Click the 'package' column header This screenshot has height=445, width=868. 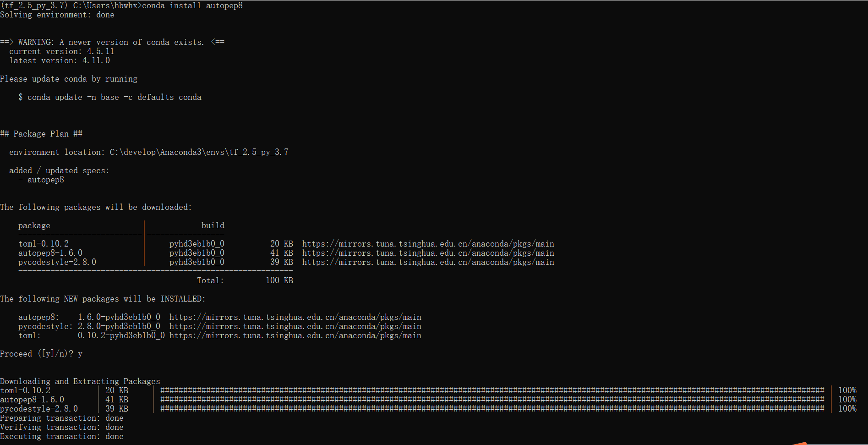(x=34, y=225)
